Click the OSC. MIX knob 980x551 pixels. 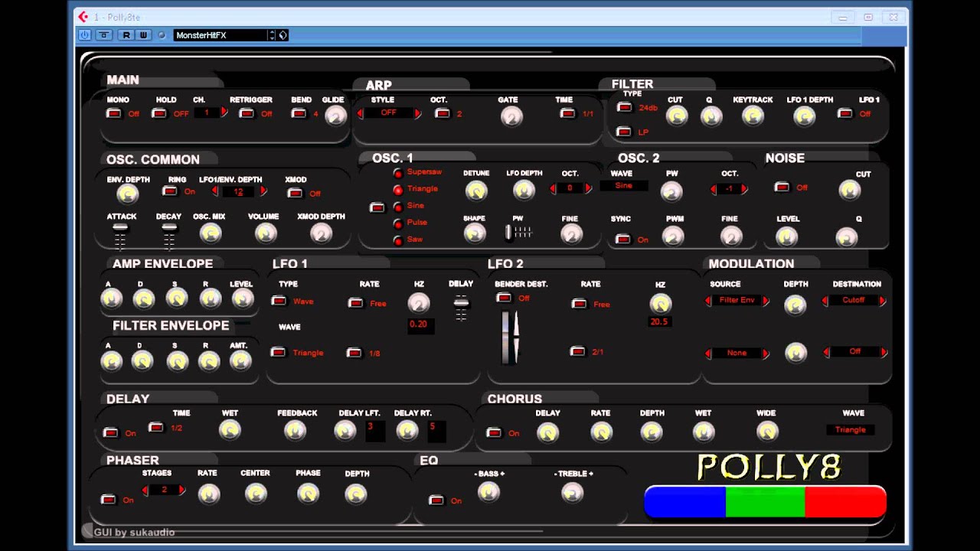tap(211, 233)
